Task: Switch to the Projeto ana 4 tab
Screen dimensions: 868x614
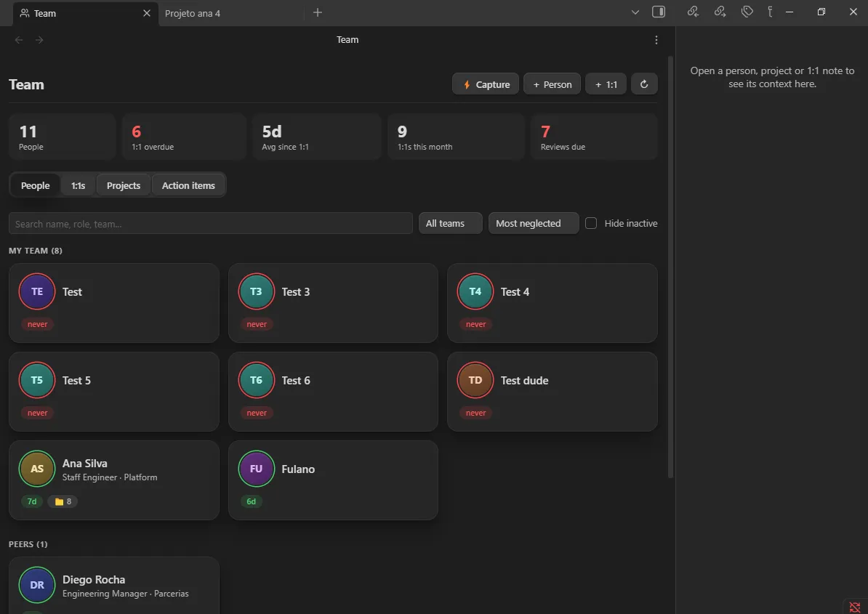Action: pos(193,13)
